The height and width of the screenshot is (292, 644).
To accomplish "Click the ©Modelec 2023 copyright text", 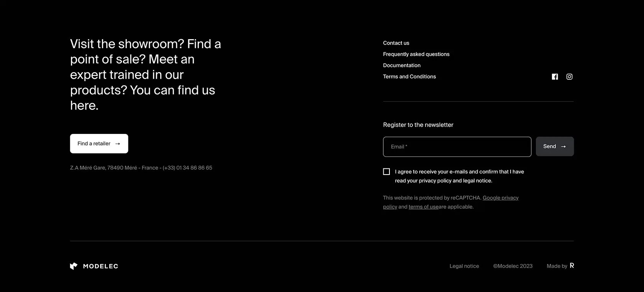I will point(513,266).
